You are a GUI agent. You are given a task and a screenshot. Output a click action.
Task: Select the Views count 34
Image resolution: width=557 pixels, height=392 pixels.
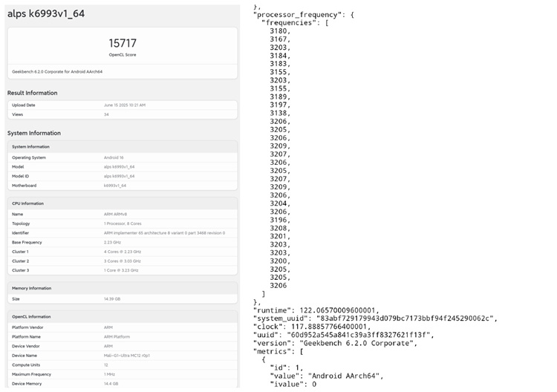click(x=106, y=114)
